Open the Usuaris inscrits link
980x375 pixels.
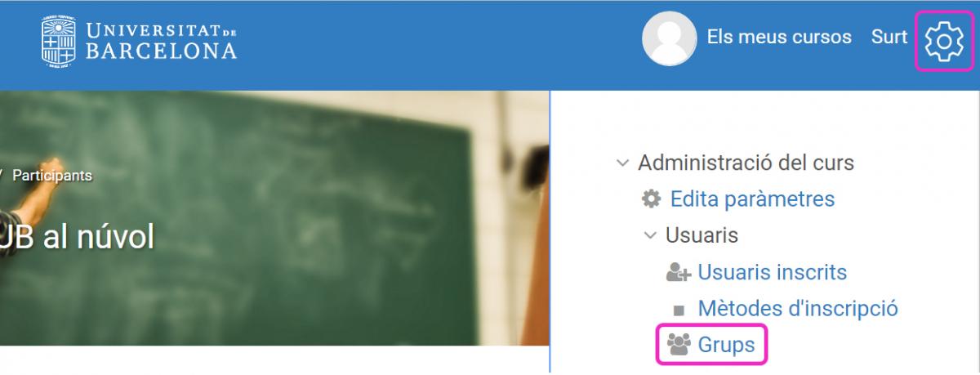772,272
